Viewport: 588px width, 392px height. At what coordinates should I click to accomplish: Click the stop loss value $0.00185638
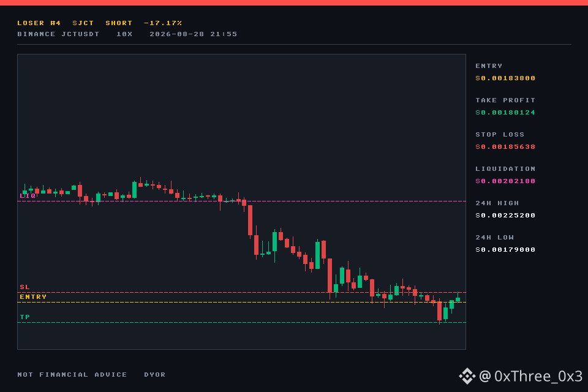click(x=505, y=147)
